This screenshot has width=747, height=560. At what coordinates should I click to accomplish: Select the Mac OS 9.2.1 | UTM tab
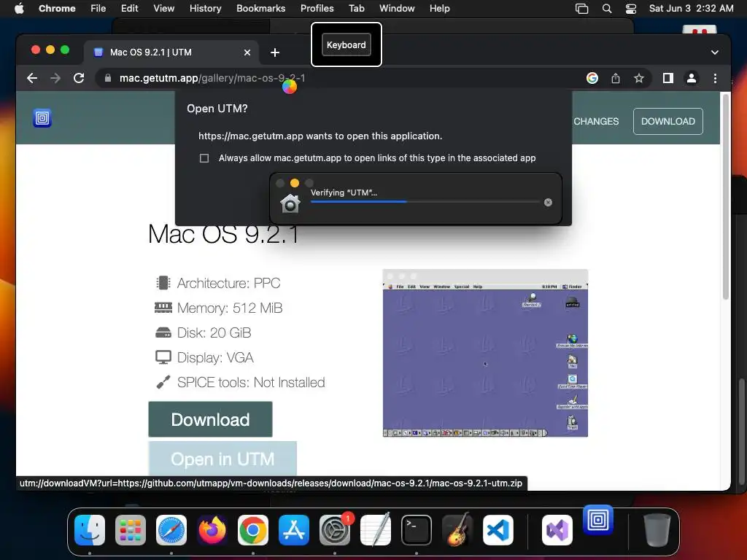171,52
